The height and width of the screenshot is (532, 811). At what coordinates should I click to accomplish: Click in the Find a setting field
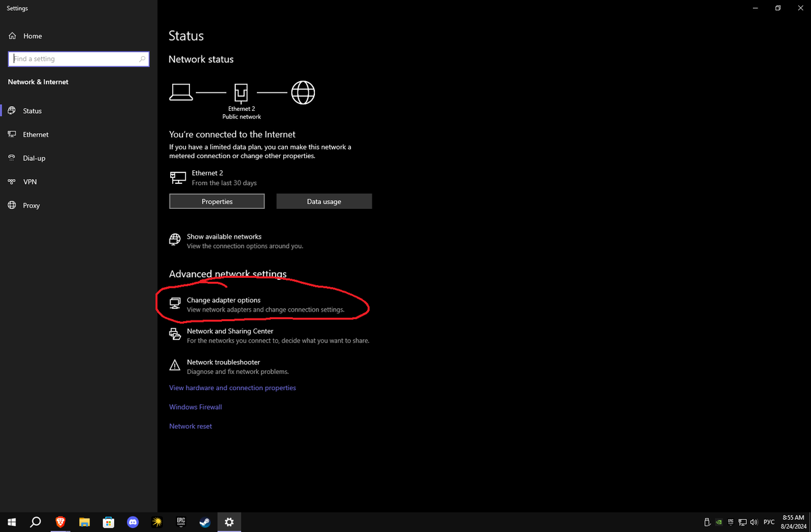(78, 59)
